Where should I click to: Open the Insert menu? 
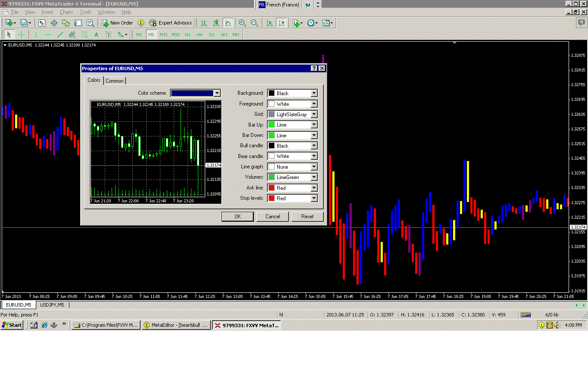[x=47, y=12]
